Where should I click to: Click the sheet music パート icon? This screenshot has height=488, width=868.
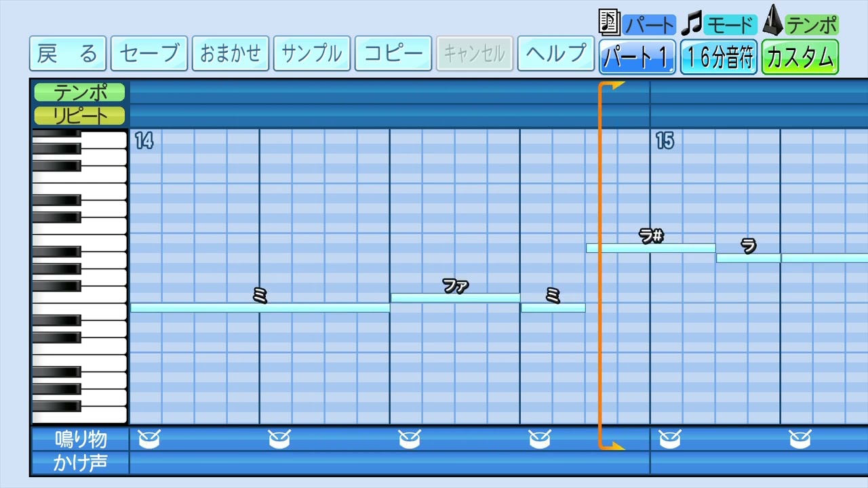tap(610, 22)
